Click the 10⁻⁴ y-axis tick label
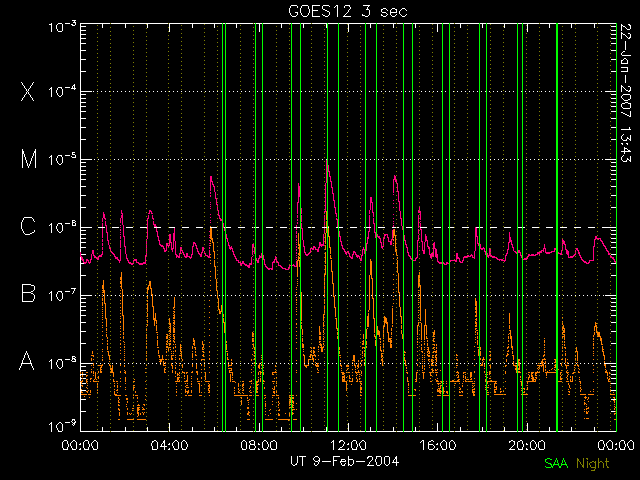This screenshot has width=640, height=480. click(62, 91)
